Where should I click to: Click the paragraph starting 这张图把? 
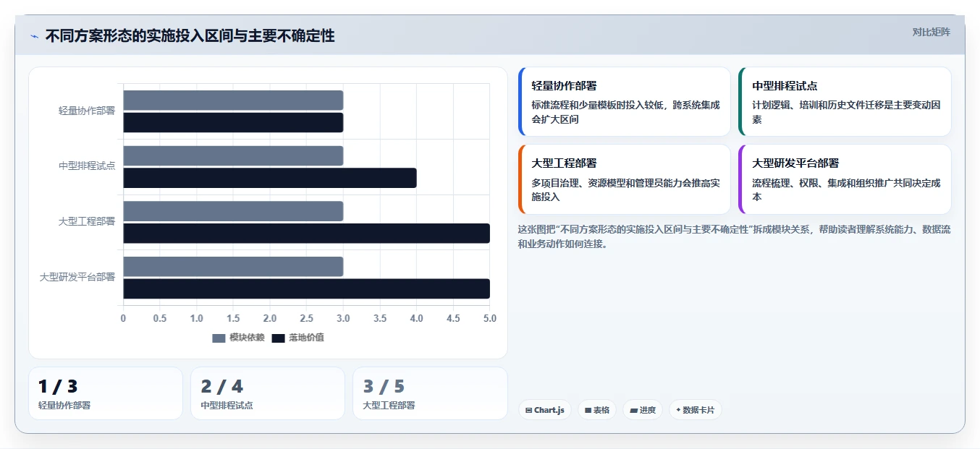734,236
